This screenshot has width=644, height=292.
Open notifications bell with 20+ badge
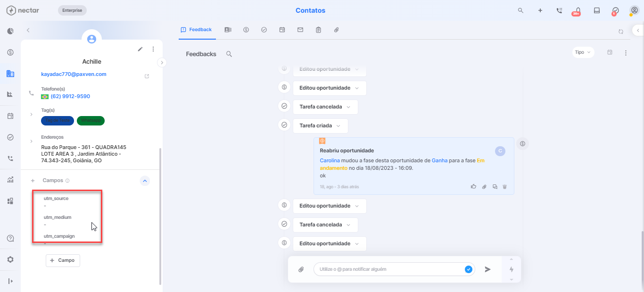577,11
